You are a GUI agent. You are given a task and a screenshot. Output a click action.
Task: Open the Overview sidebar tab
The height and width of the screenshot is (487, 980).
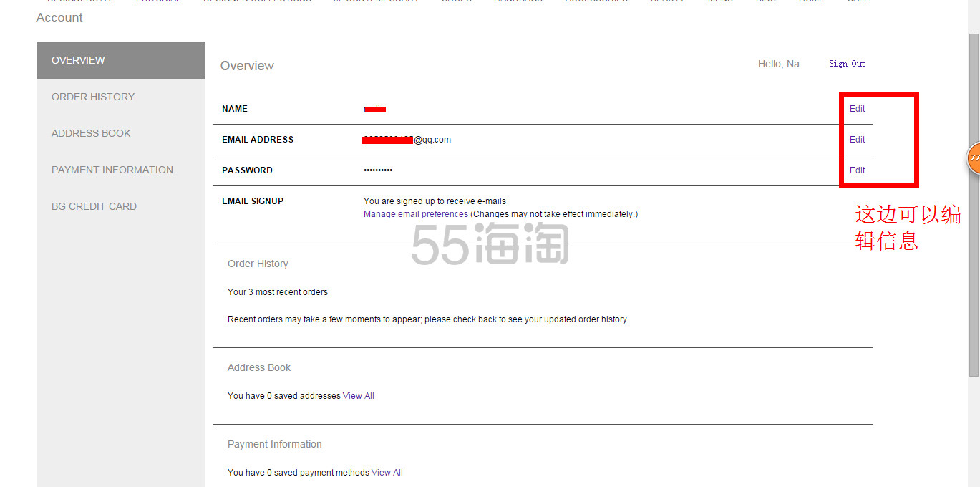[78, 60]
